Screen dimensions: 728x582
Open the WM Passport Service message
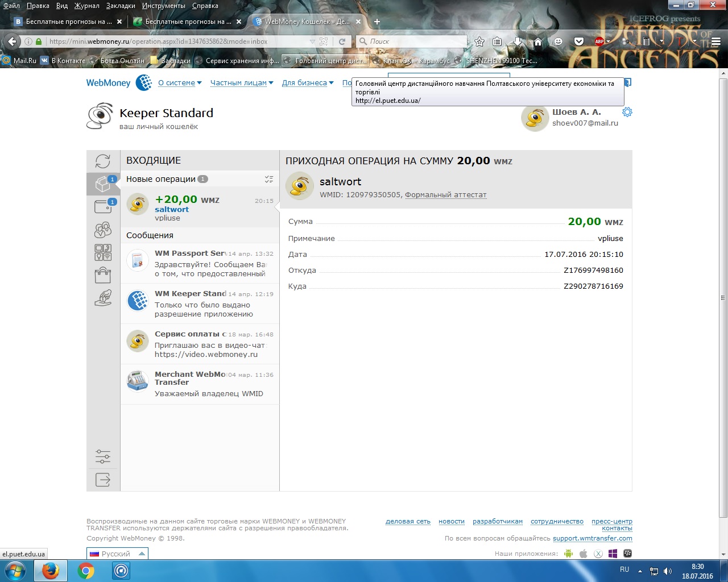pos(200,264)
